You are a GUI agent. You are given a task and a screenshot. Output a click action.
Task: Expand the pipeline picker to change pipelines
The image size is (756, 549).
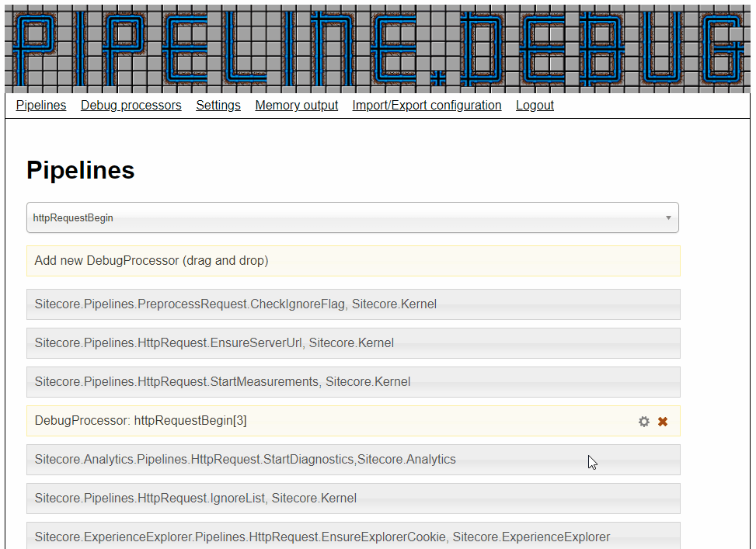pos(667,217)
